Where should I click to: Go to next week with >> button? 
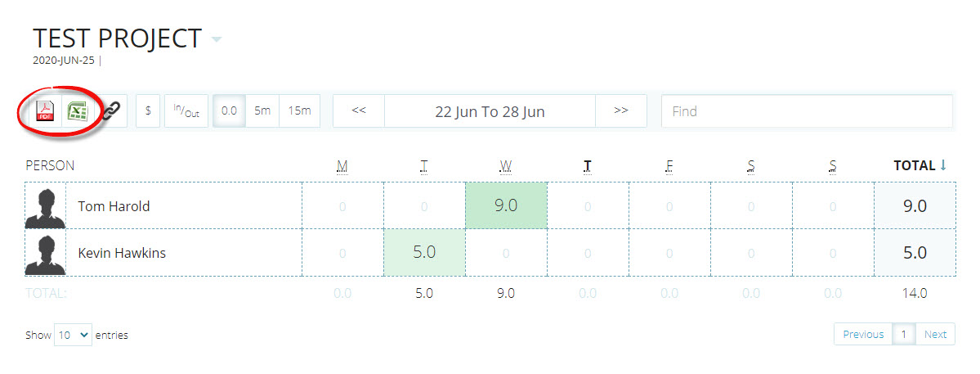(x=620, y=111)
